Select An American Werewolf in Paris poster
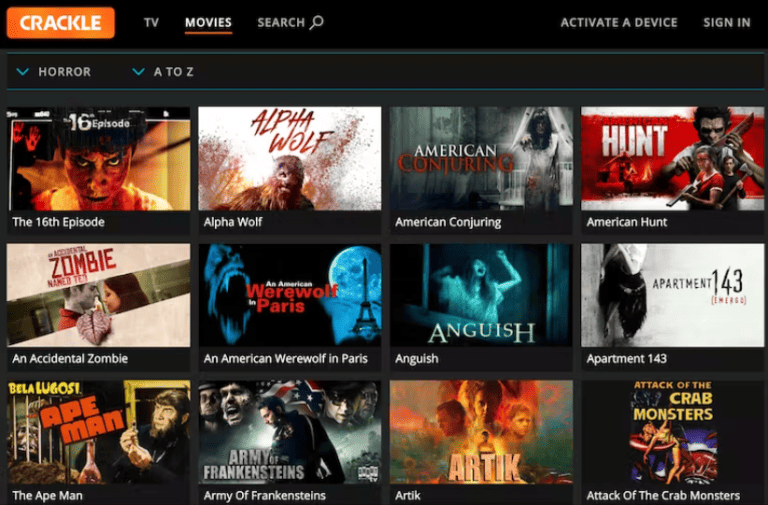This screenshot has width=768, height=505. pyautogui.click(x=289, y=295)
